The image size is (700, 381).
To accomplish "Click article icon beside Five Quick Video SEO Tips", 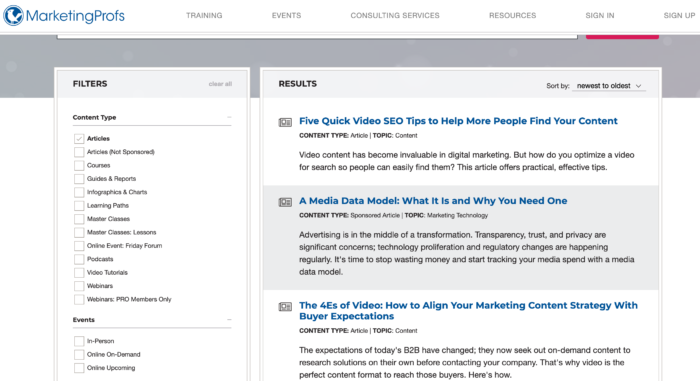I will pos(285,122).
